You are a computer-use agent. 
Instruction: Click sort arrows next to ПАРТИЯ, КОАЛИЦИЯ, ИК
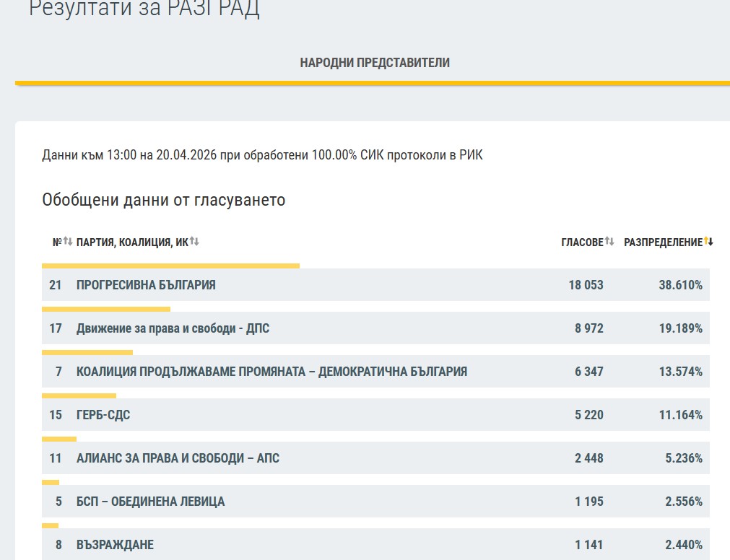pyautogui.click(x=194, y=242)
